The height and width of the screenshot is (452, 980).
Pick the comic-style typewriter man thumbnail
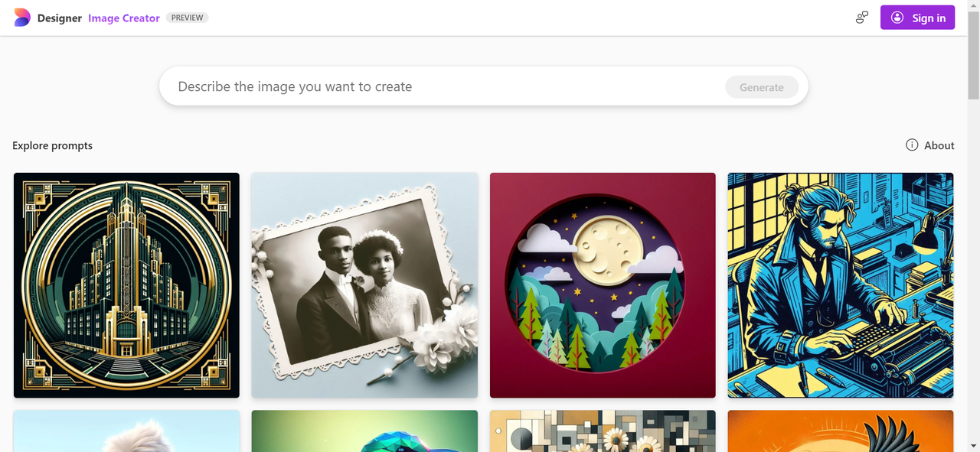(841, 285)
